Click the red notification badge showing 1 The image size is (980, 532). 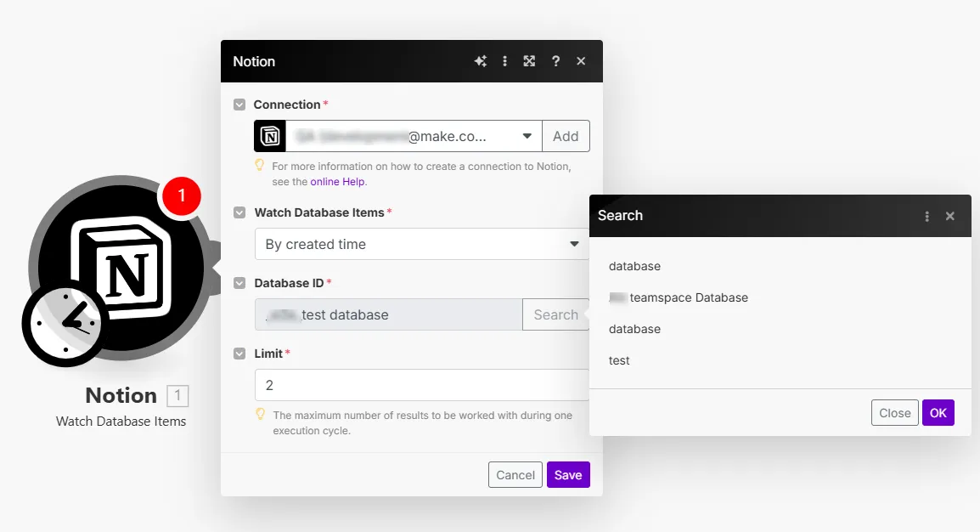tap(182, 195)
